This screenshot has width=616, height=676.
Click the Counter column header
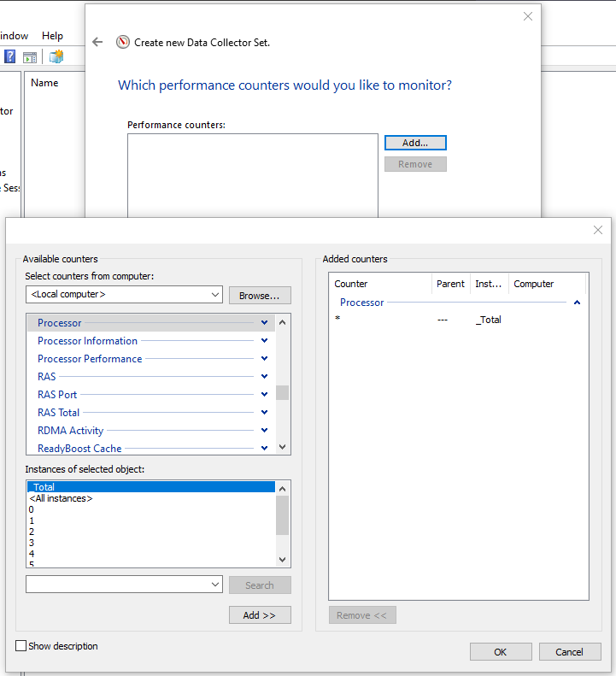(381, 284)
